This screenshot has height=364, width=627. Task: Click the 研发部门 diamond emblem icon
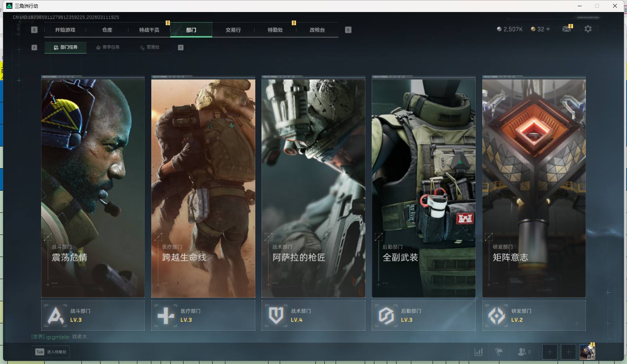coord(496,316)
